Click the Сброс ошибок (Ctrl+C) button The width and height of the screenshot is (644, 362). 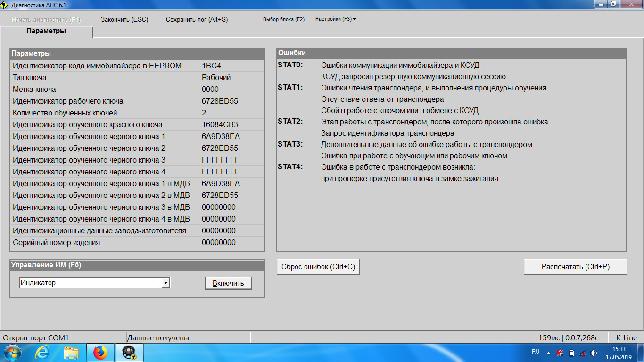318,267
